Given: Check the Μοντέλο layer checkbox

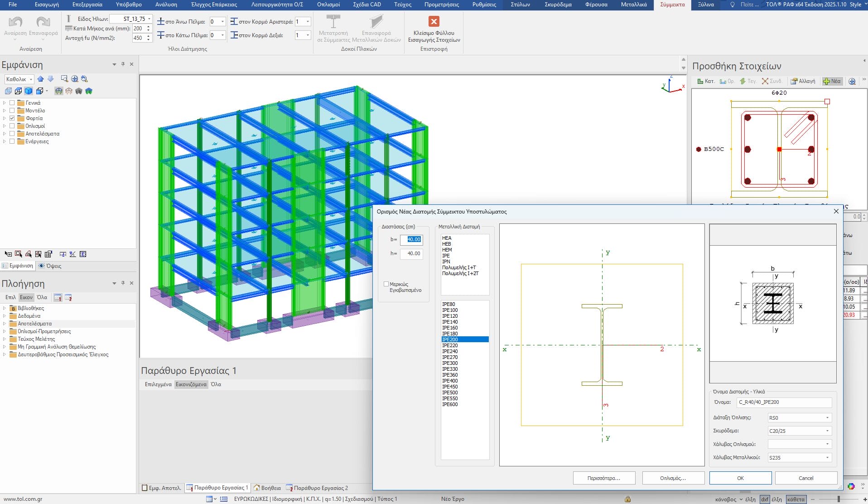Looking at the screenshot, I should pyautogui.click(x=12, y=111).
